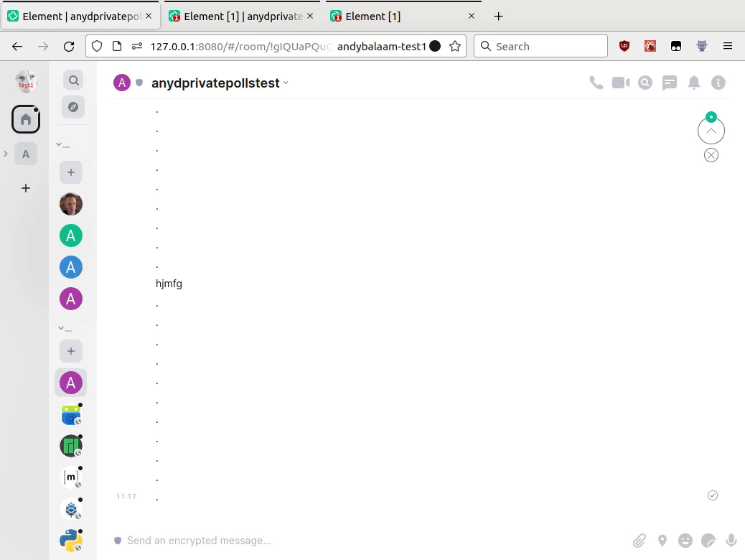This screenshot has height=560, width=745.
Task: Click the hjmfg message text
Action: [x=169, y=284]
